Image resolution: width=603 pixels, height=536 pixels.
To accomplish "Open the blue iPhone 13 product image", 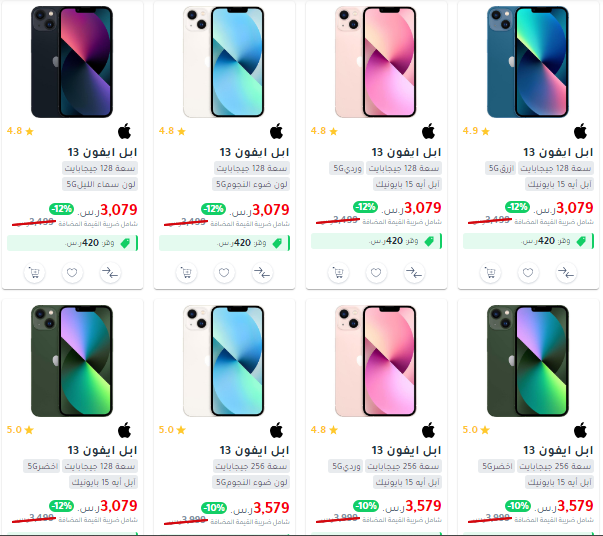I will point(528,62).
